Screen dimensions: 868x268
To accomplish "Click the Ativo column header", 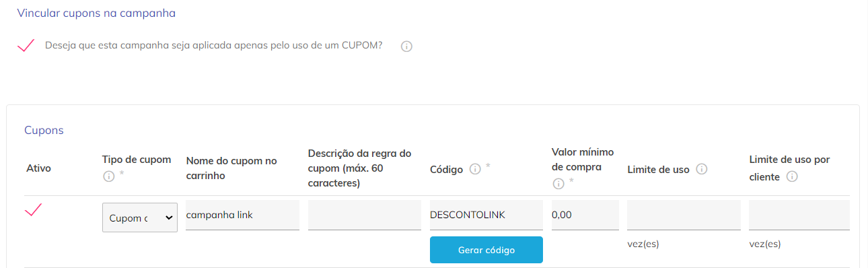I will [x=38, y=168].
